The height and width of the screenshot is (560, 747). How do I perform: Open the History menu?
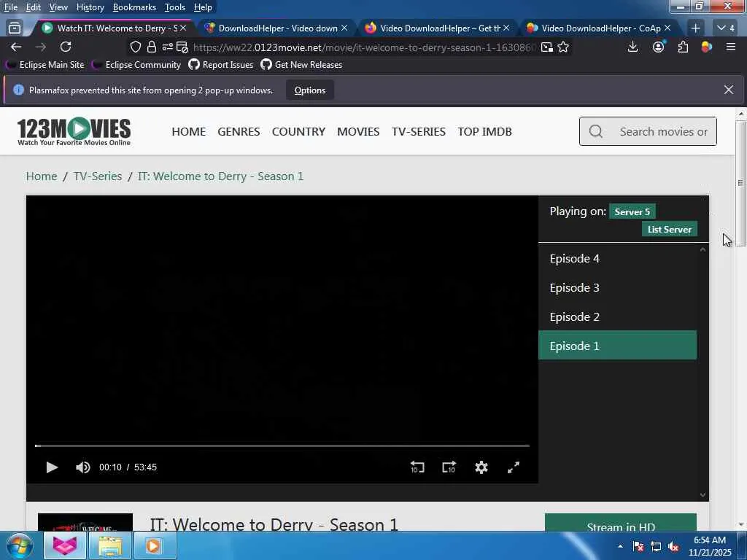[x=90, y=7]
